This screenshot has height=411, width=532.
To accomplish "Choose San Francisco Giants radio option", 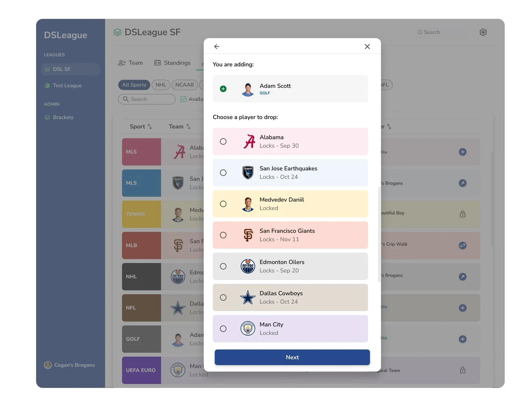I will click(x=223, y=235).
